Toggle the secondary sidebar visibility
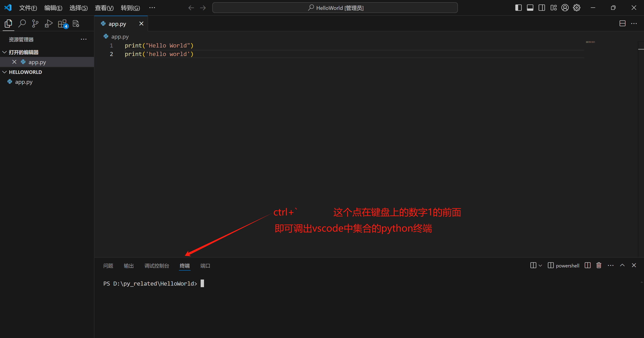Viewport: 644px width, 338px height. click(x=542, y=8)
